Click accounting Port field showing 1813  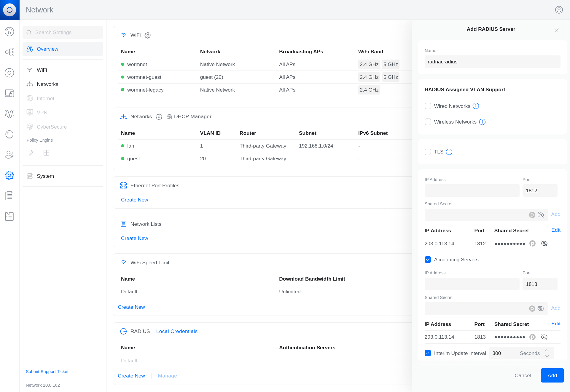(540, 284)
